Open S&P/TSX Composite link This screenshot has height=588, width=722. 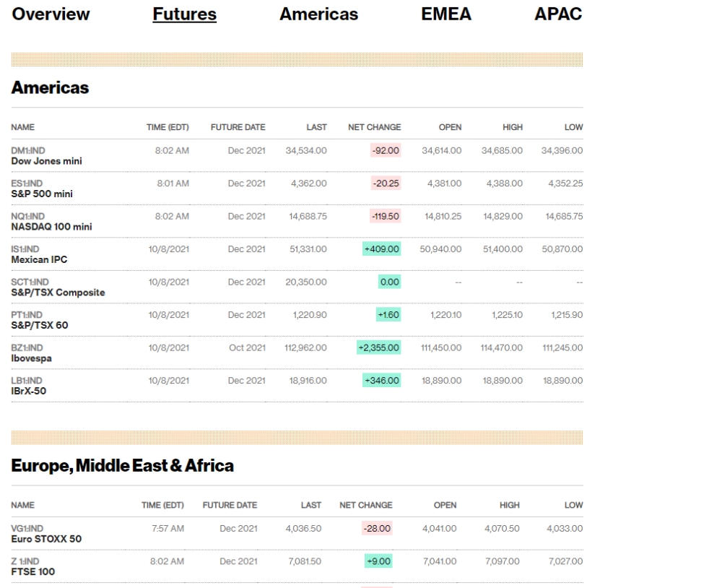coord(58,293)
